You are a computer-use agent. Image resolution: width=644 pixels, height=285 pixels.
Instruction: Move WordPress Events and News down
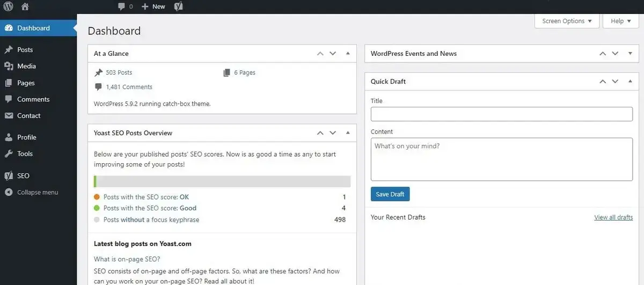[615, 54]
